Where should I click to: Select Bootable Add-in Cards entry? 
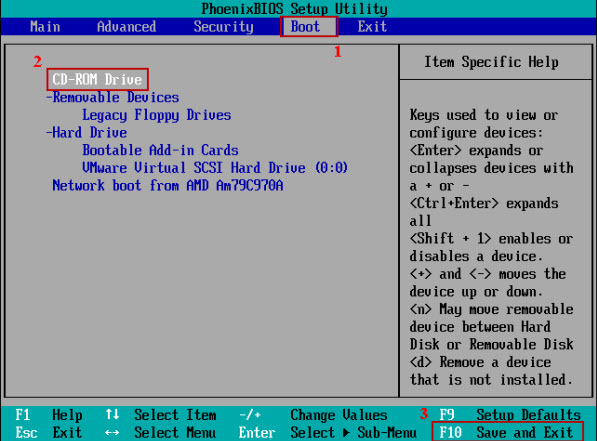coord(160,150)
